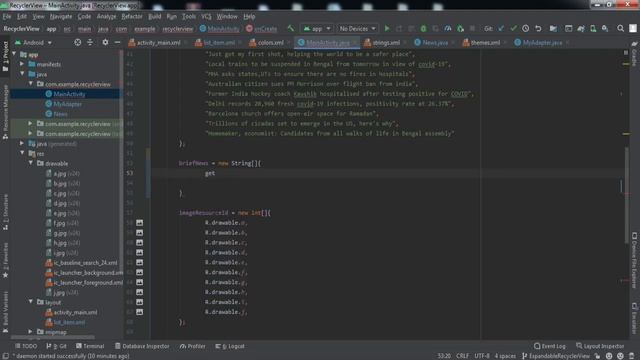This screenshot has width=640, height=360.
Task: Start debugging with the green bug icon
Action: click(x=423, y=29)
